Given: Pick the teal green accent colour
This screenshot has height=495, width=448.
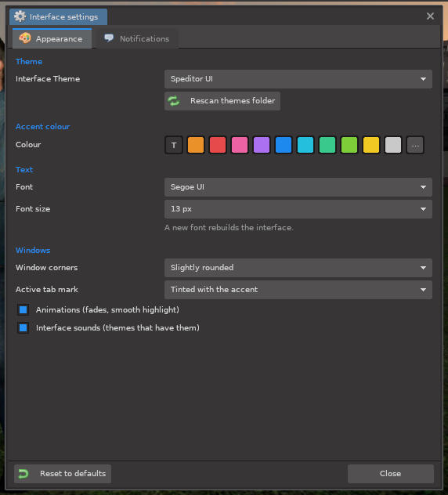Looking at the screenshot, I should 327,145.
